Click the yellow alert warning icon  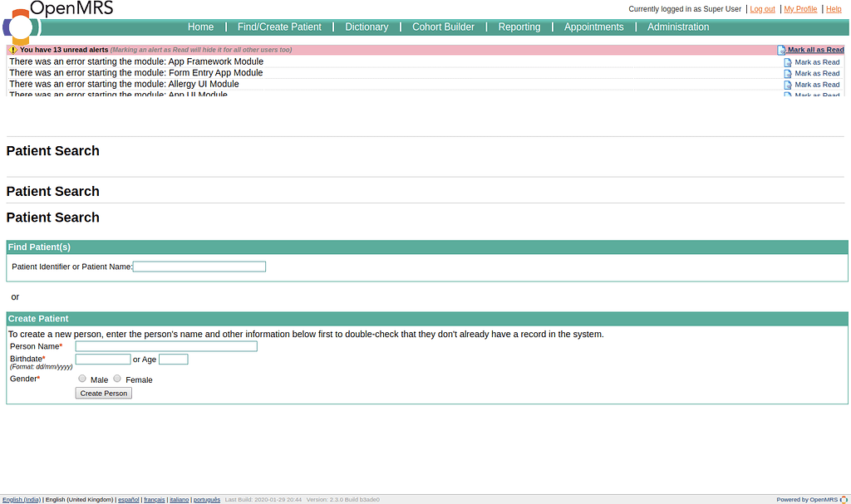pos(12,50)
